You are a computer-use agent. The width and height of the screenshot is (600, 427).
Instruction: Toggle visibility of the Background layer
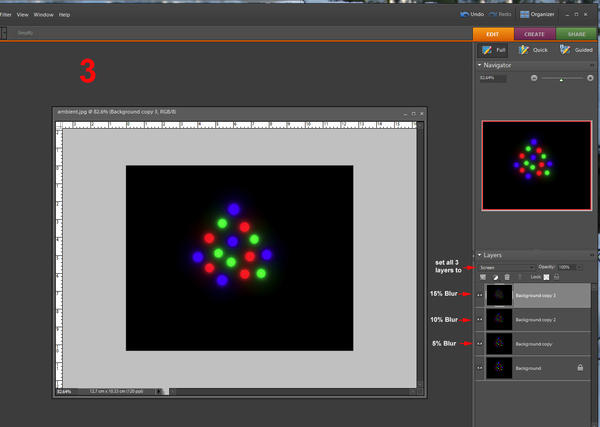(480, 368)
